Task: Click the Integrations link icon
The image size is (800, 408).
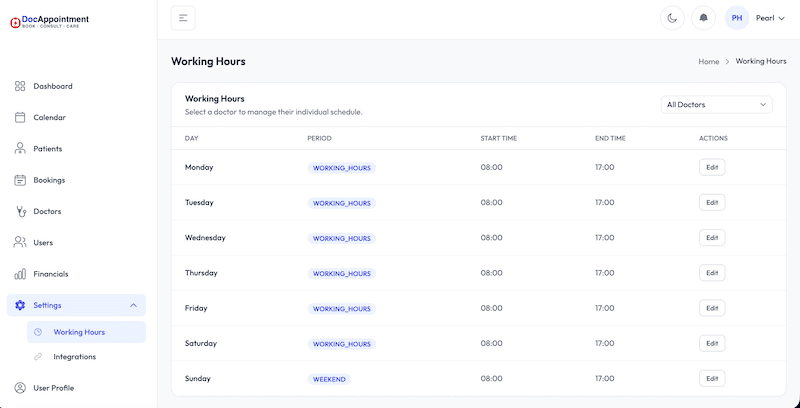Action: [x=38, y=357]
